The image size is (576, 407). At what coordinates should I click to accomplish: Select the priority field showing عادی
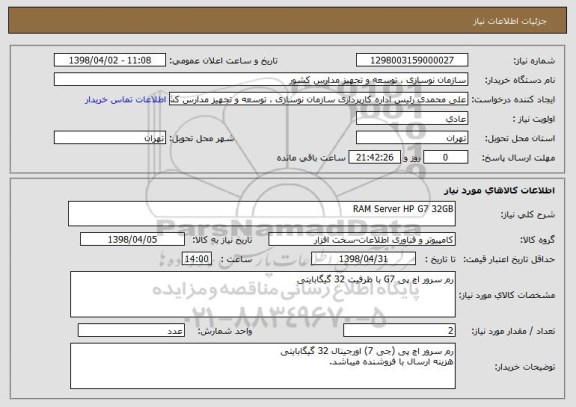tap(412, 119)
